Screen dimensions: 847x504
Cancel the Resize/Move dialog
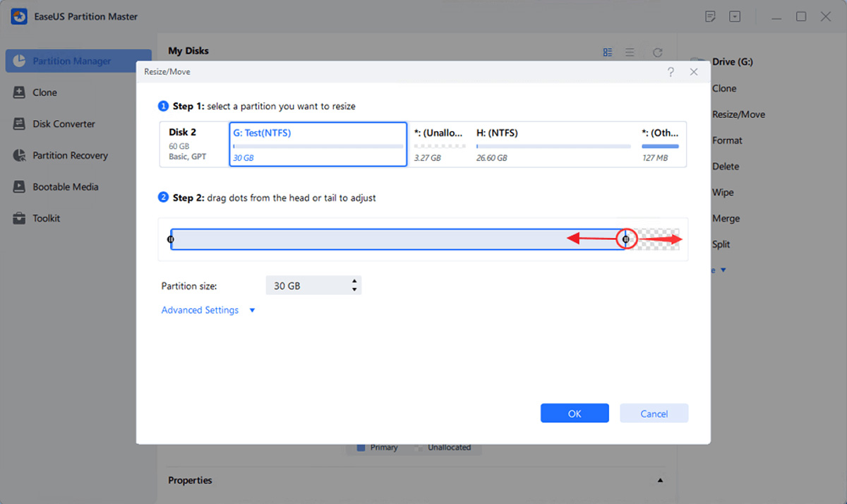pos(654,414)
